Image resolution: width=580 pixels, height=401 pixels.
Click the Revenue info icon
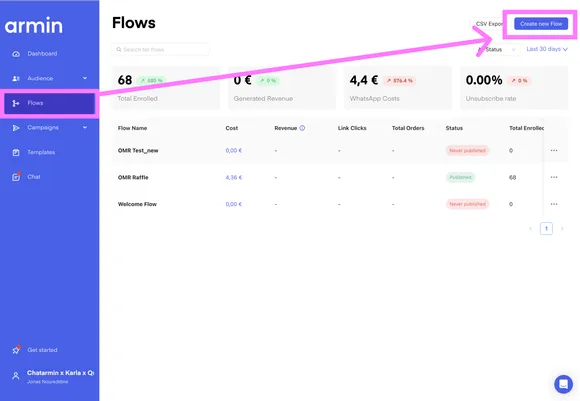[302, 128]
